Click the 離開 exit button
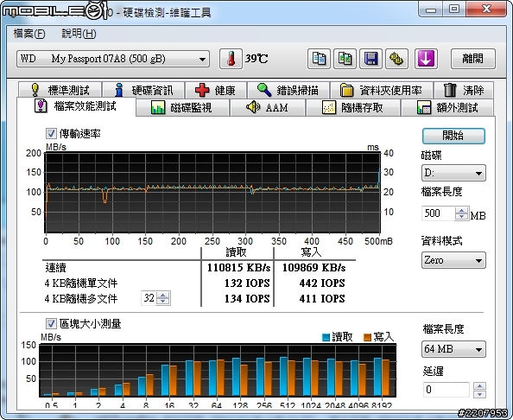 point(472,59)
